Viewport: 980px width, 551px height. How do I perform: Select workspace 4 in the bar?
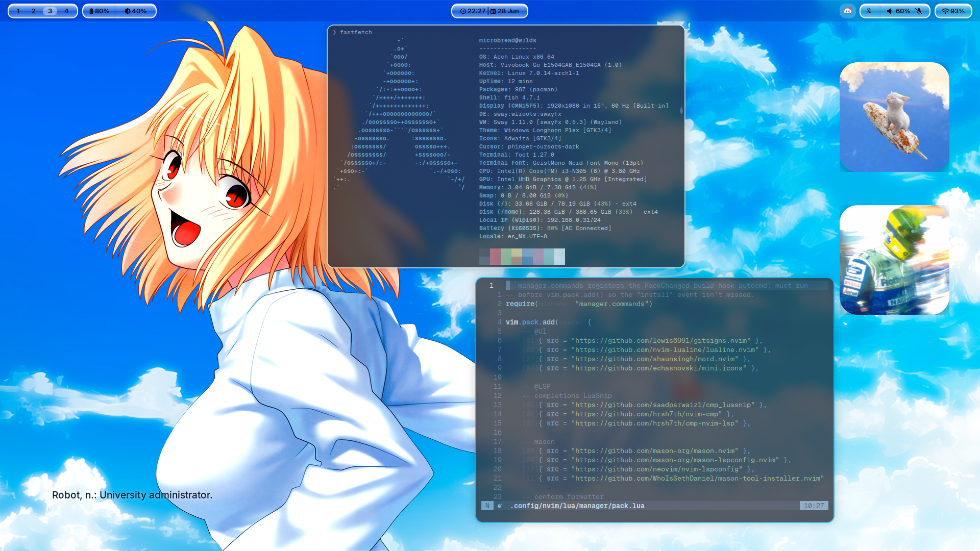point(66,11)
